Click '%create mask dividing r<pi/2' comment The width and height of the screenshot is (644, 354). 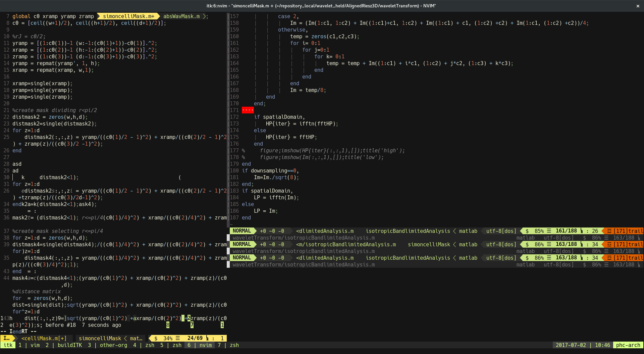55,110
